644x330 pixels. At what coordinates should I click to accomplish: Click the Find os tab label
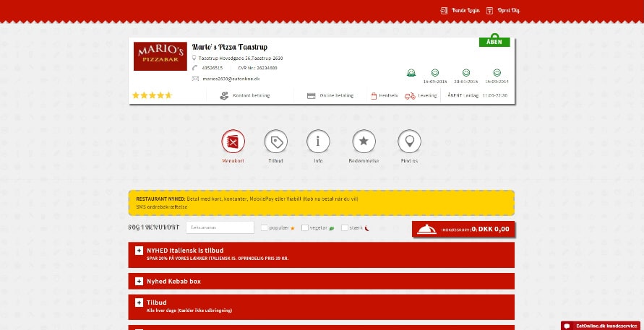409,160
